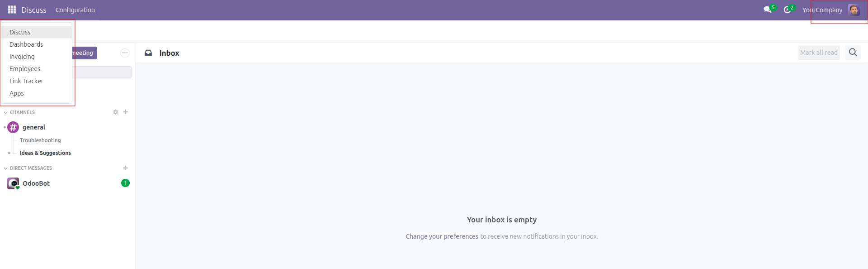Screen dimensions: 868x269
Task: Open the Configuration menu
Action: [x=75, y=10]
